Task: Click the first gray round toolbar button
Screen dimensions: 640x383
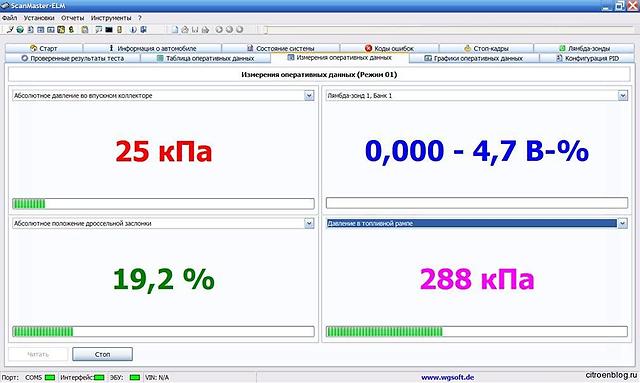Action: coord(219,29)
